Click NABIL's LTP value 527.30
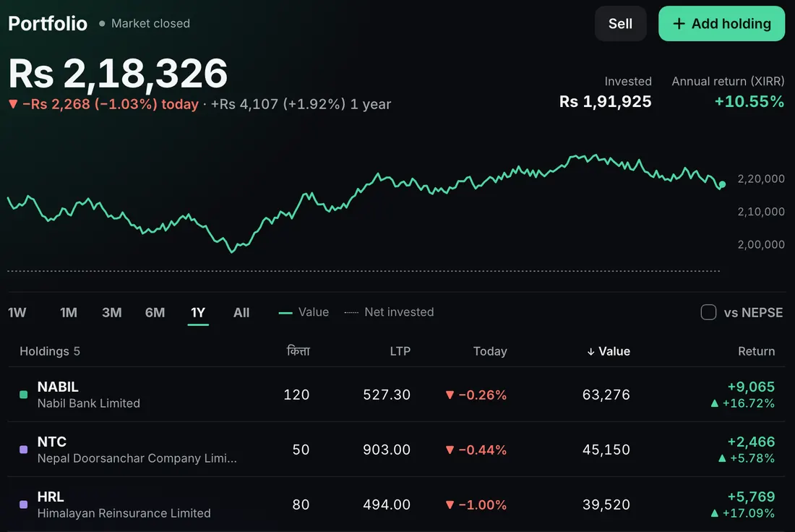Screen dimensions: 795x532 pos(387,395)
